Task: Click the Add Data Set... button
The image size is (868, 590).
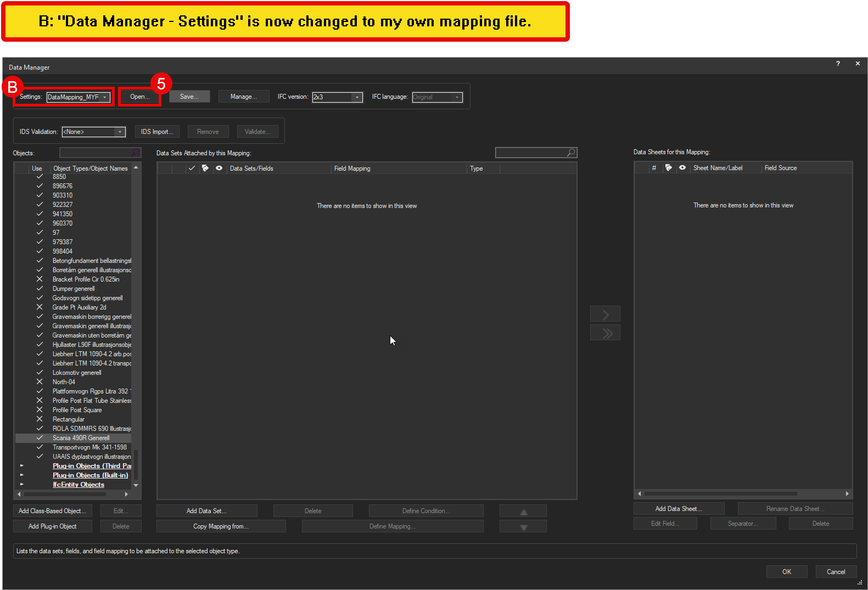Action: click(206, 511)
